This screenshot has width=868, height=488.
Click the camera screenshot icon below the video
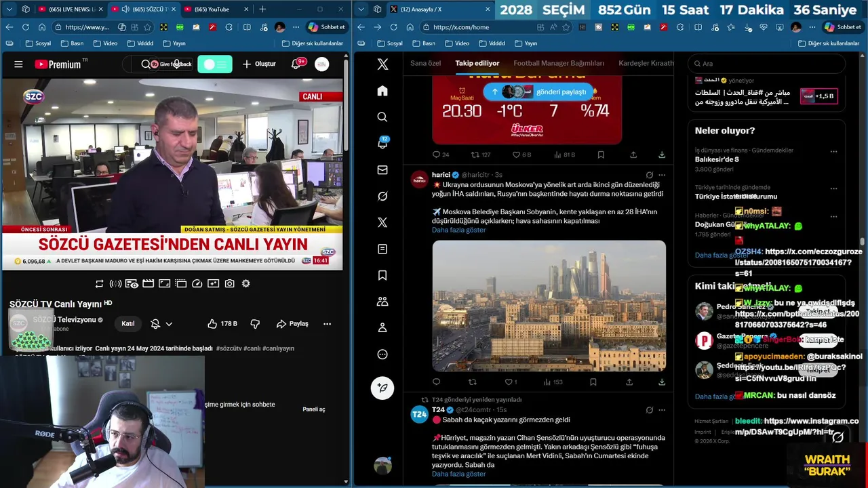(230, 284)
